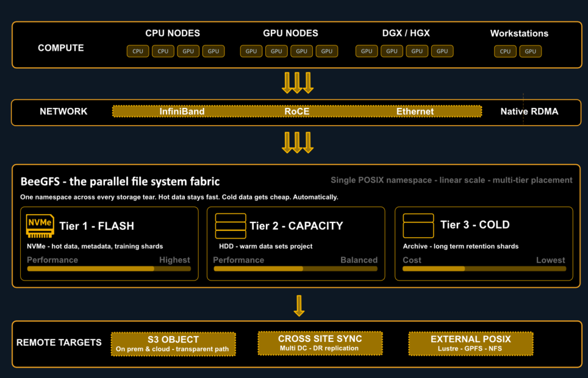Click 'On prem & cloud - transparent path' subtitle
Image resolution: width=588 pixels, height=378 pixels.
(172, 349)
